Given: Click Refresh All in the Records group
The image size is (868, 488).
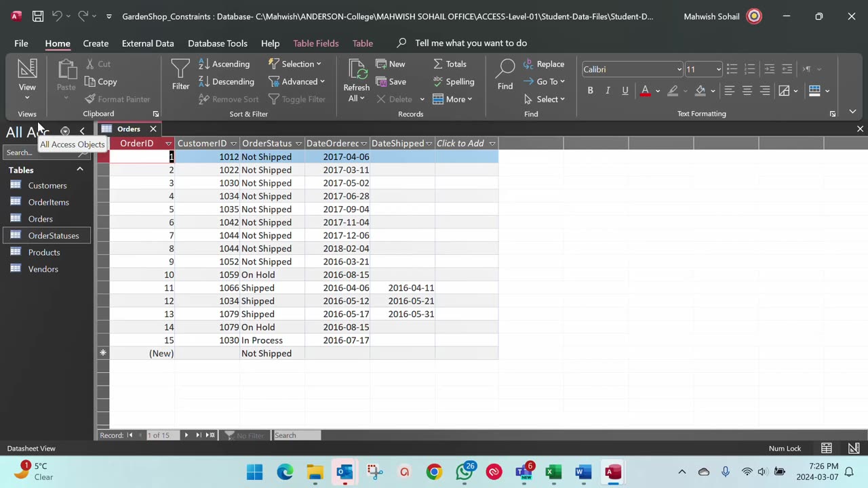Looking at the screenshot, I should coord(356,80).
